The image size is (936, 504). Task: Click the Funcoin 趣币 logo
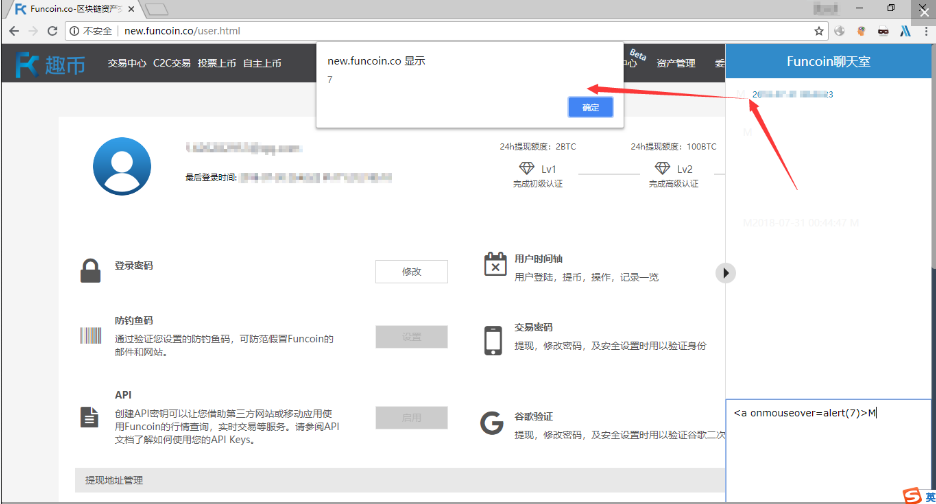pos(50,64)
